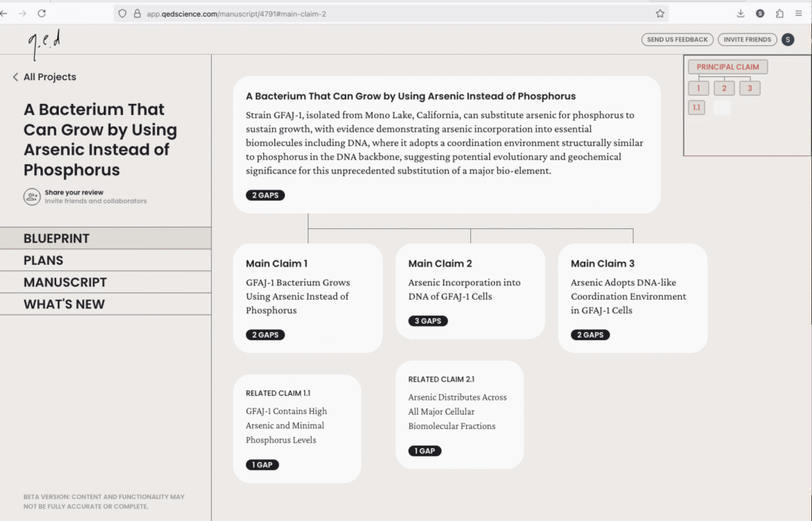Open the browser downloads icon
The width and height of the screenshot is (812, 521).
click(741, 13)
